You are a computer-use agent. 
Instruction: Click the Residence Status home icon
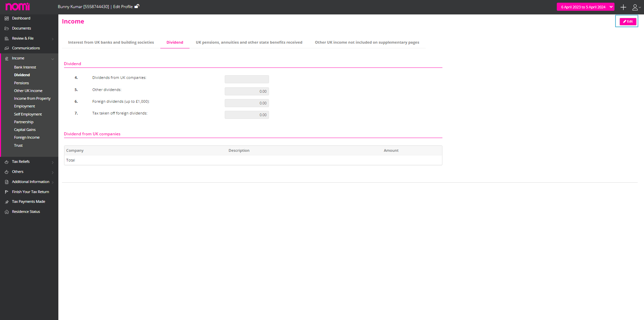(x=7, y=212)
